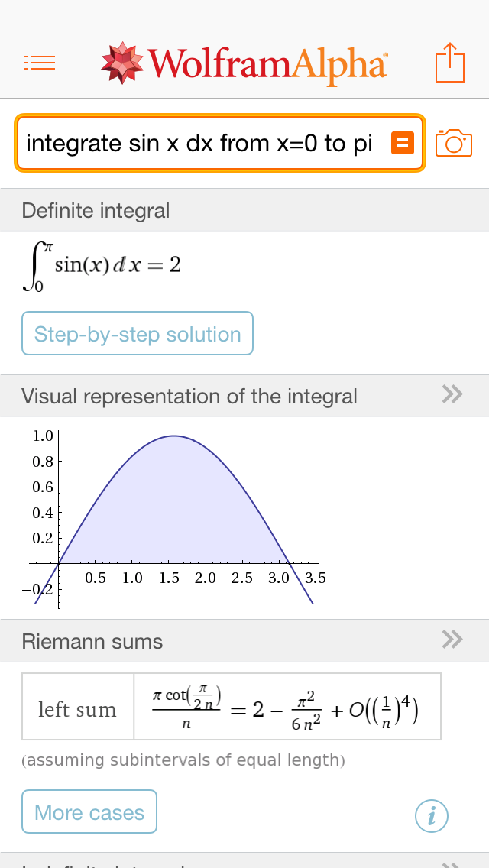The image size is (489, 868).
Task: Open camera input icon
Action: [454, 144]
